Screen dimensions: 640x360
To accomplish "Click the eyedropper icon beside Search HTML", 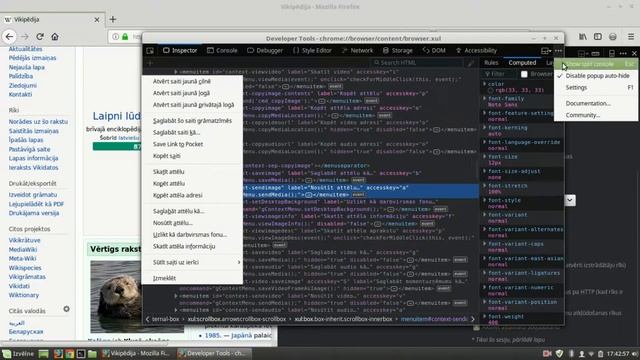I will coord(471,63).
